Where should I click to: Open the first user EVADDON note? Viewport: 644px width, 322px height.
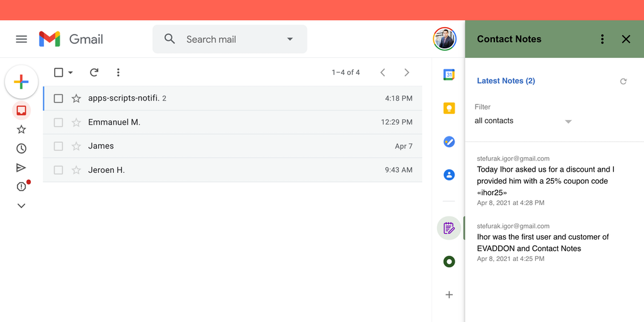[x=543, y=243]
